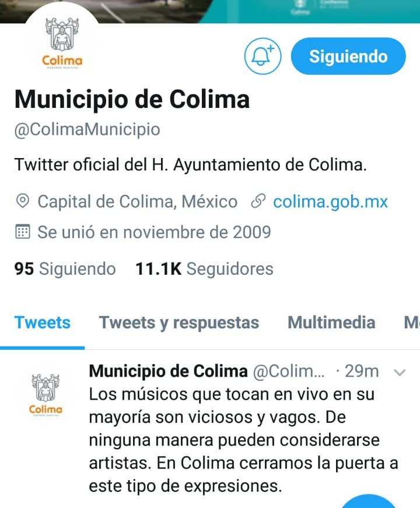View the 95 Siguiendo list
Image resolution: width=420 pixels, height=508 pixels.
click(65, 268)
